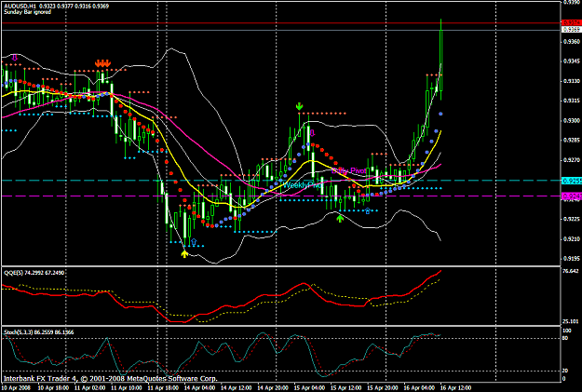Click the "11 Apr 10:00" time axis label
The height and width of the screenshot is (392, 582).
127,388
